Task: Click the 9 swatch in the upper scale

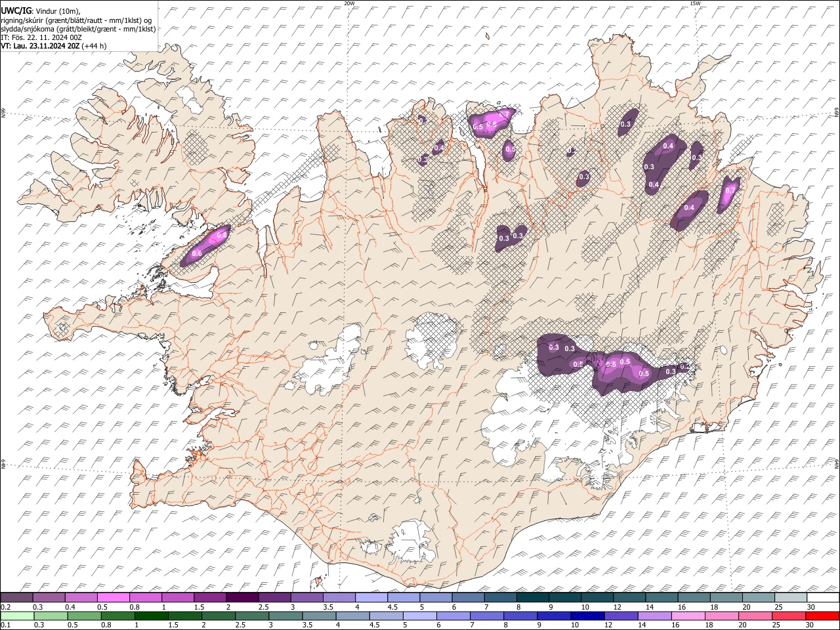Action: pos(564,597)
